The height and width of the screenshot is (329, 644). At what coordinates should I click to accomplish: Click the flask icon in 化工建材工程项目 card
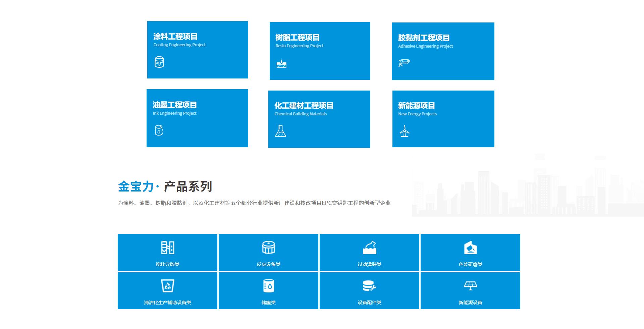point(280,131)
